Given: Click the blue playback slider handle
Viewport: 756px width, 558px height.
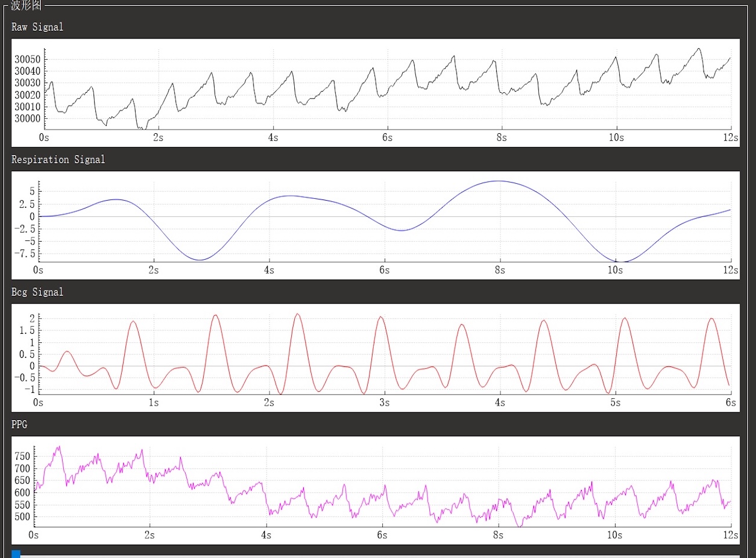Looking at the screenshot, I should (16, 554).
